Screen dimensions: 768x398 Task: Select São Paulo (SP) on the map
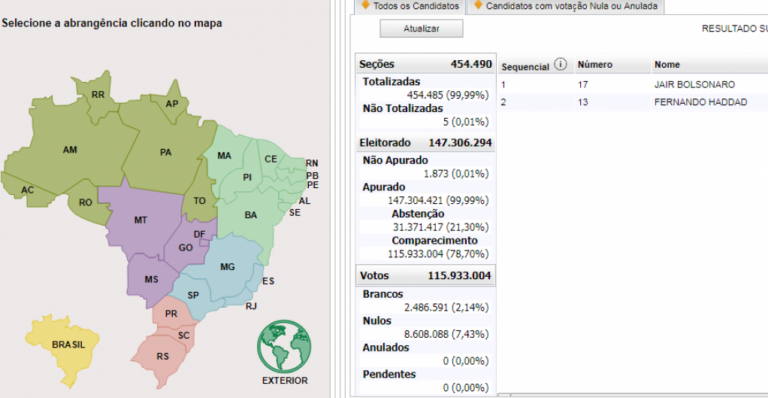pyautogui.click(x=193, y=295)
